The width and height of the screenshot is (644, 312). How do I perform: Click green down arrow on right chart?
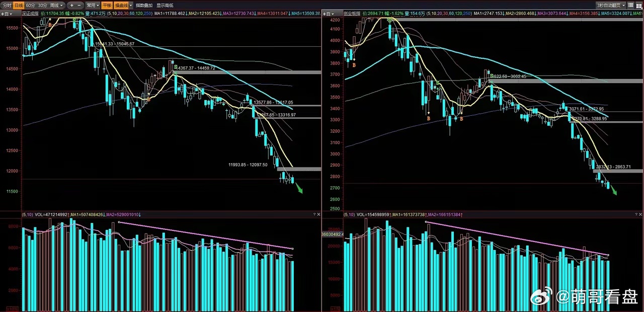[613, 191]
